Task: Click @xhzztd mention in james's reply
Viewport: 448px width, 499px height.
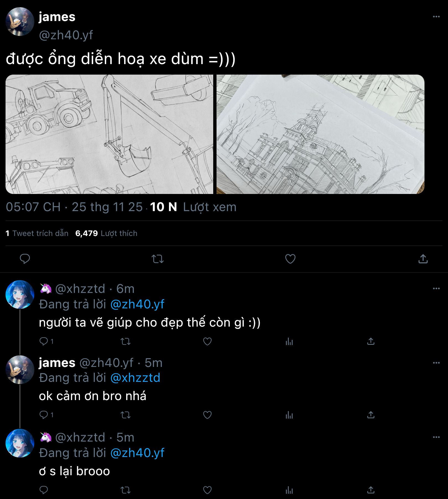Action: [x=135, y=378]
